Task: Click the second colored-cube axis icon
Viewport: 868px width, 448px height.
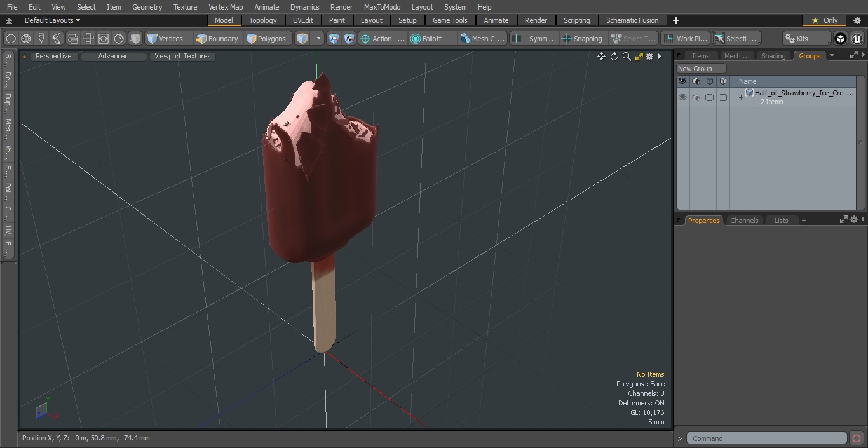Action: [349, 39]
